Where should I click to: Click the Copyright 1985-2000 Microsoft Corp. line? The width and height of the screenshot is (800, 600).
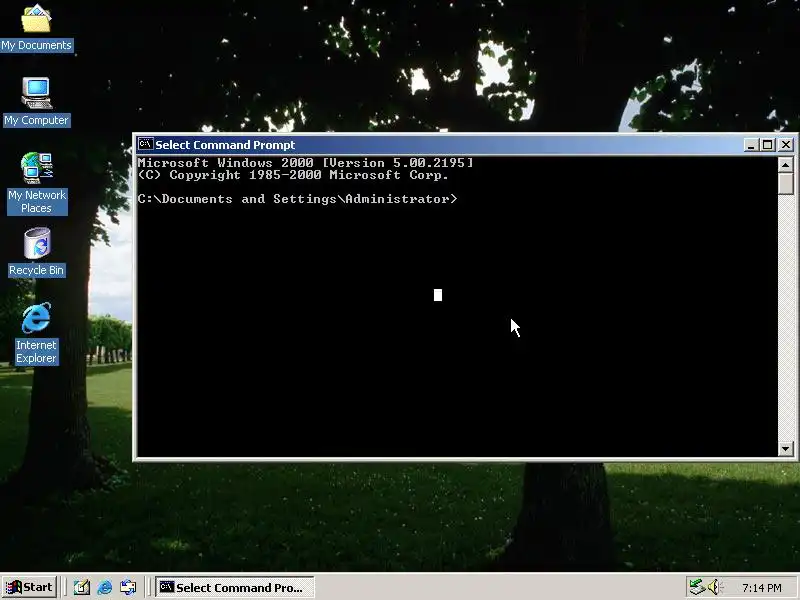click(x=293, y=175)
